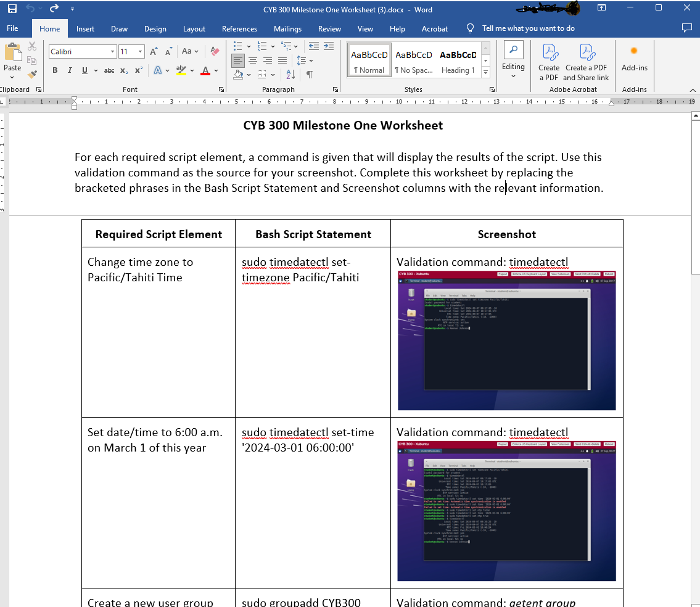The image size is (700, 607).
Task: Click the Justify alignment icon
Action: pos(282,60)
